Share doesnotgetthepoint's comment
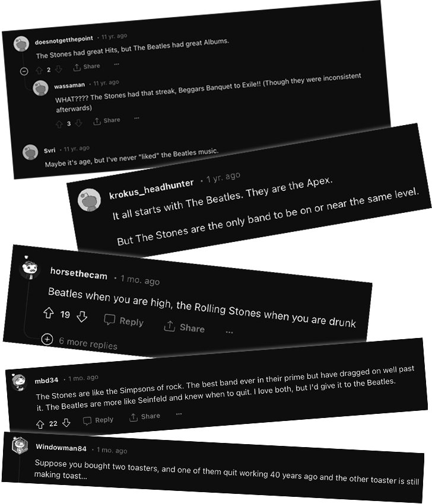 point(87,67)
